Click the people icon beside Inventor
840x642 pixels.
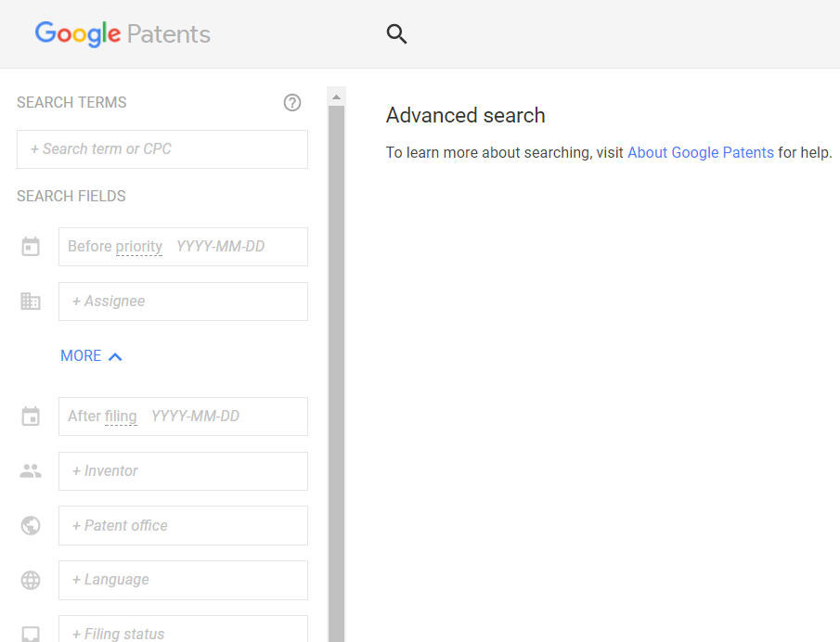coord(31,471)
